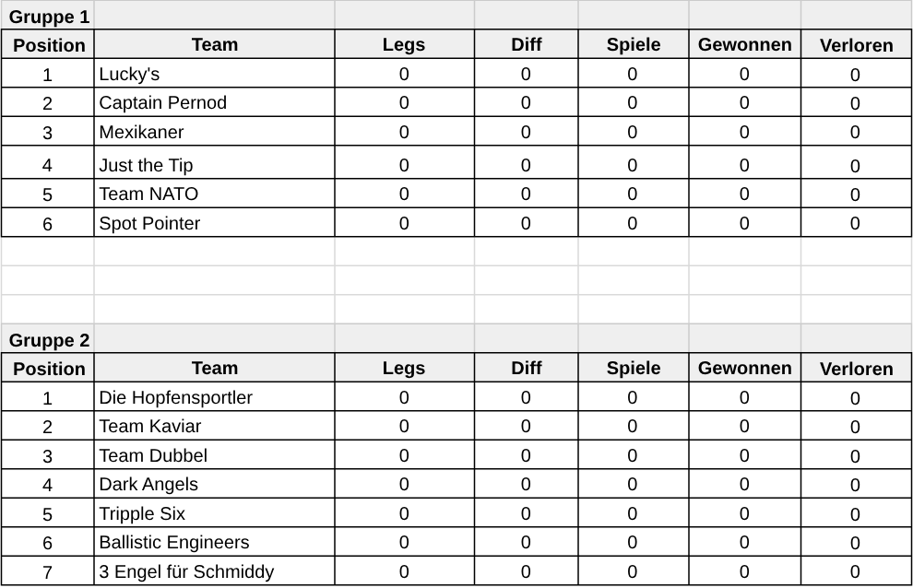Click Gruppe 2 Gewonnen header cell
This screenshot has height=588, width=913.
point(745,368)
